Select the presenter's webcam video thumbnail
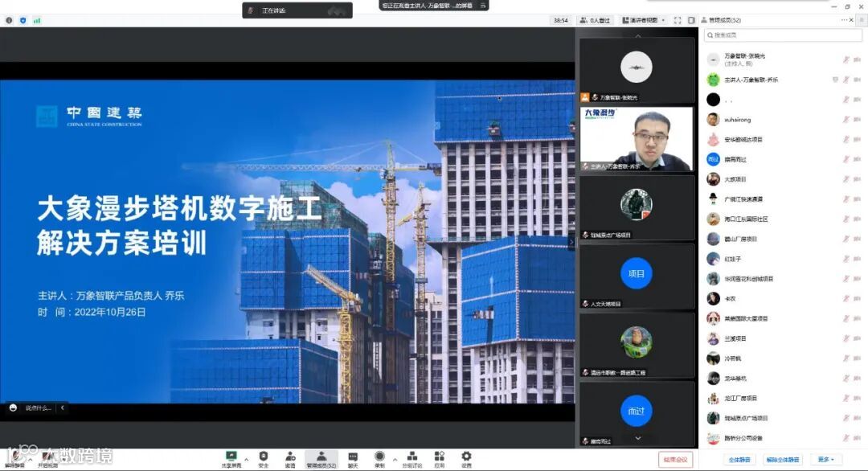Screen dimensions: 868x471 637,138
